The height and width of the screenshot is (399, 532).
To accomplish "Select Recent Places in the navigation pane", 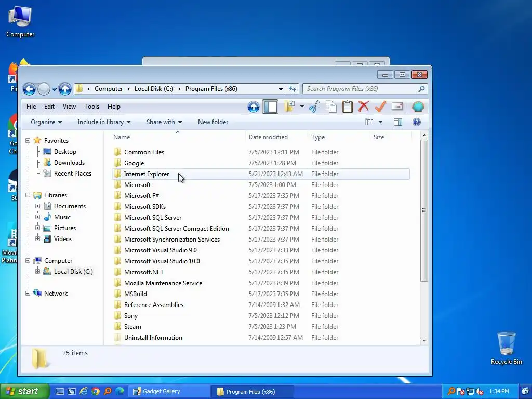I will tap(73, 174).
